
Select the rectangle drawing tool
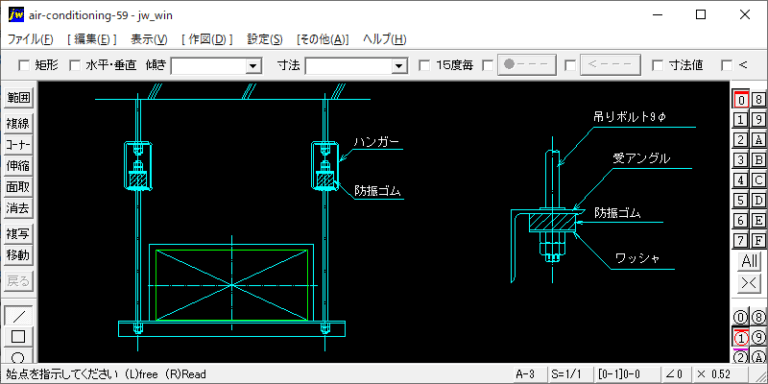tap(19, 336)
